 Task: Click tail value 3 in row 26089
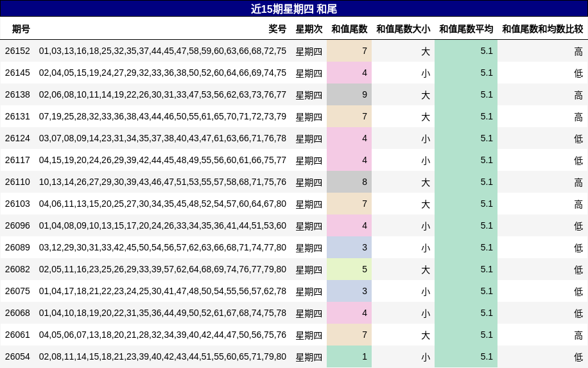click(349, 248)
